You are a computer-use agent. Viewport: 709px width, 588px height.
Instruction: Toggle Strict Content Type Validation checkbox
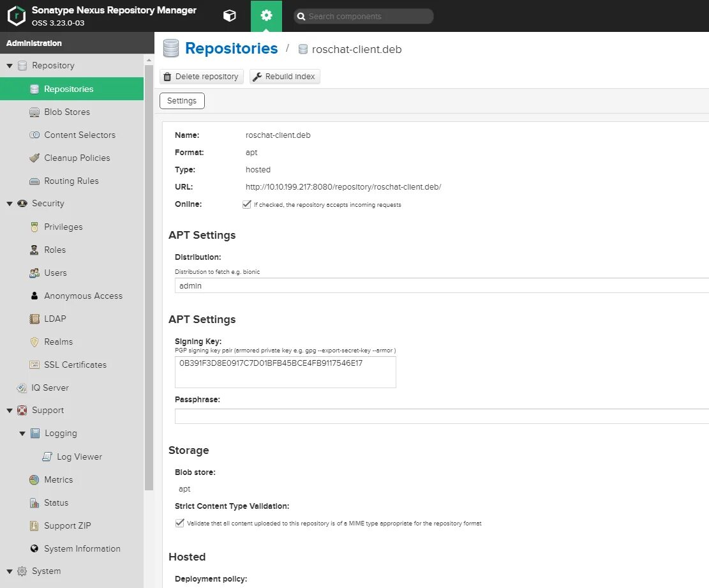point(179,523)
